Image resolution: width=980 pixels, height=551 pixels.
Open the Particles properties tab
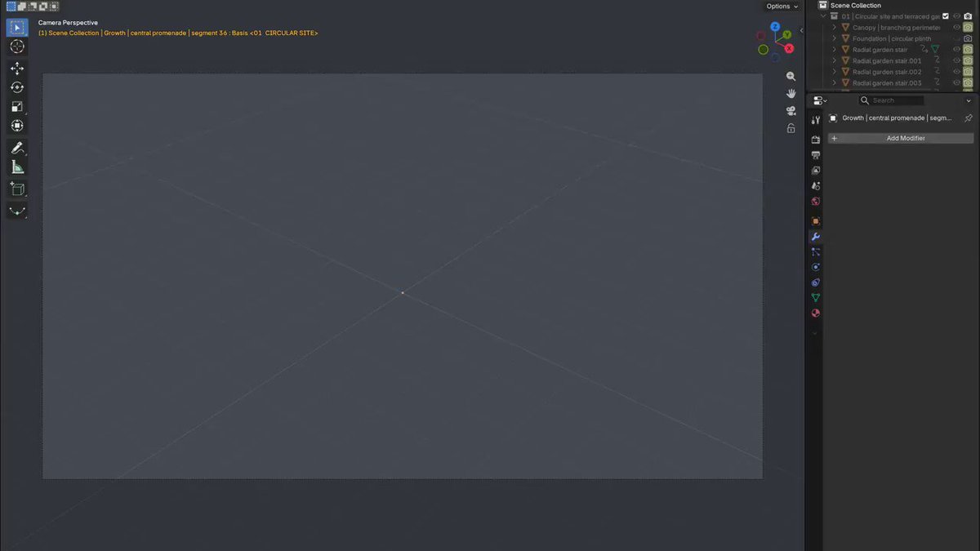tap(815, 252)
